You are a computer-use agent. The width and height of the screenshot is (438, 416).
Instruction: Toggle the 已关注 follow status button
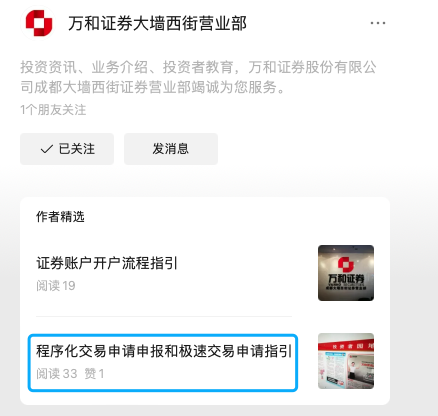(x=67, y=149)
